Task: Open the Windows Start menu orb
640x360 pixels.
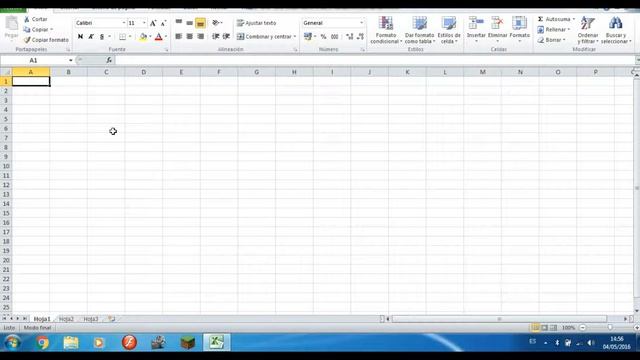Action: (x=12, y=342)
